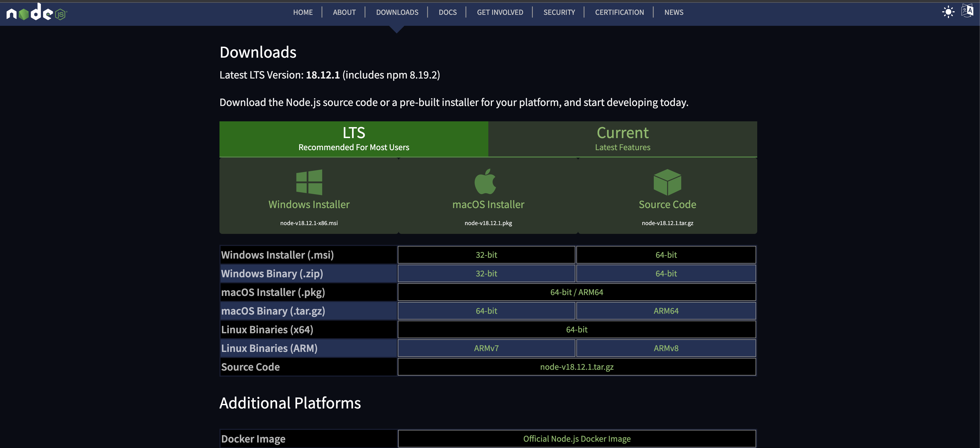Click the Source Code box icon
The height and width of the screenshot is (448, 980).
pos(667,182)
